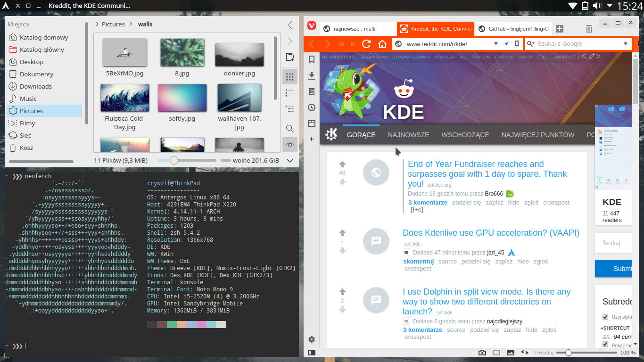
Task: Expand the Kdenlive post text preview
Action: click(406, 252)
